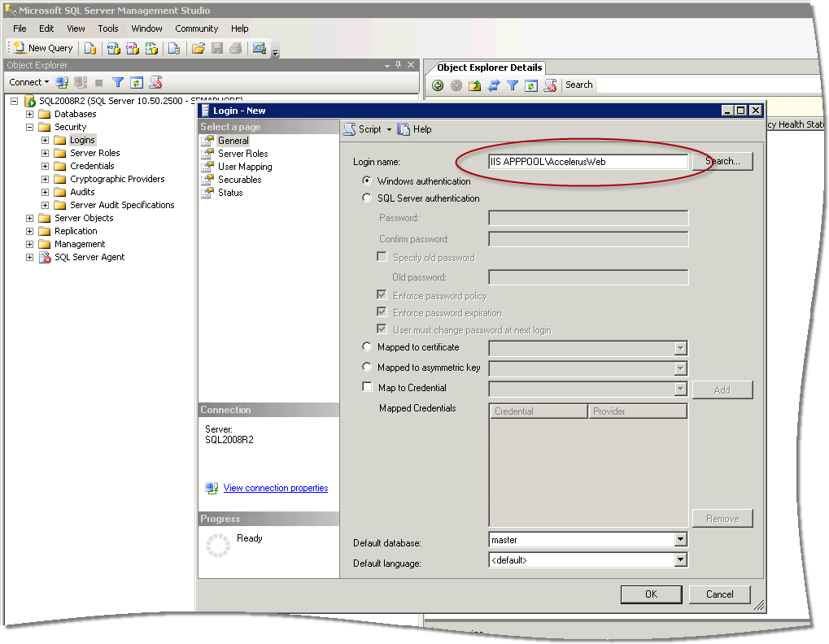The width and height of the screenshot is (829, 644).
Task: Open the Community menu
Action: click(x=197, y=28)
